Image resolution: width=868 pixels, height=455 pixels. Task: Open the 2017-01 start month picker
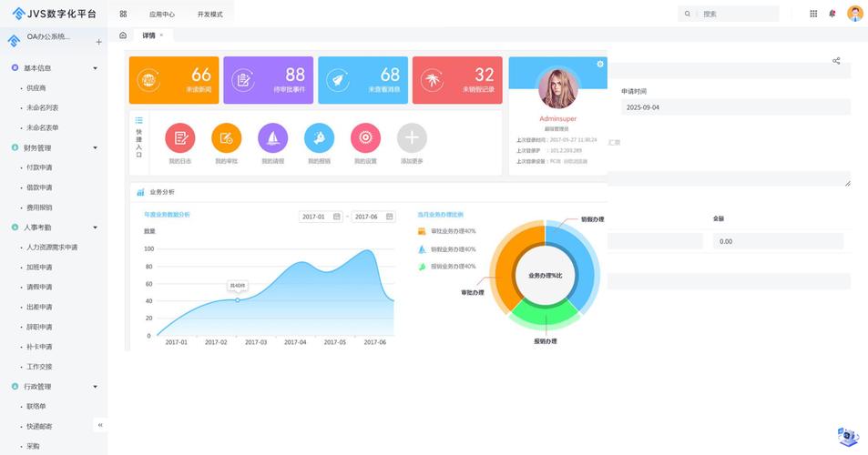coord(322,217)
